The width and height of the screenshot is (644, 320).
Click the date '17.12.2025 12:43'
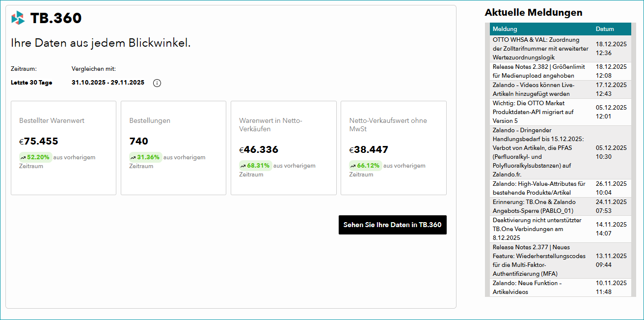(x=611, y=89)
